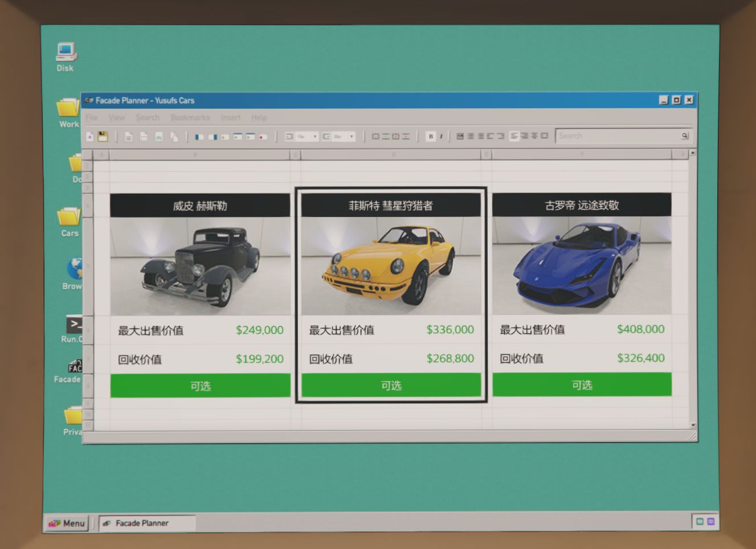This screenshot has height=549, width=756.
Task: Click the black hot rod car image
Action: (201, 266)
